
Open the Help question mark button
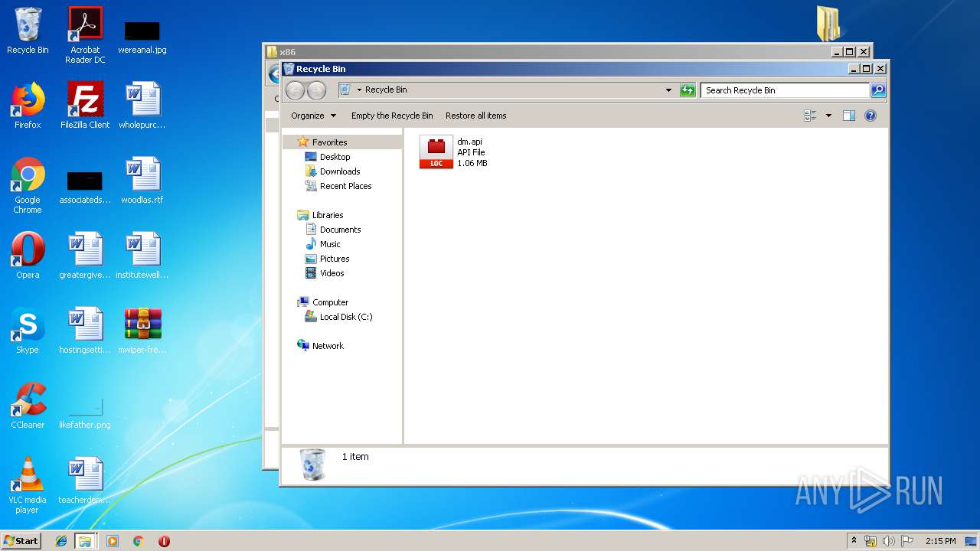[871, 116]
